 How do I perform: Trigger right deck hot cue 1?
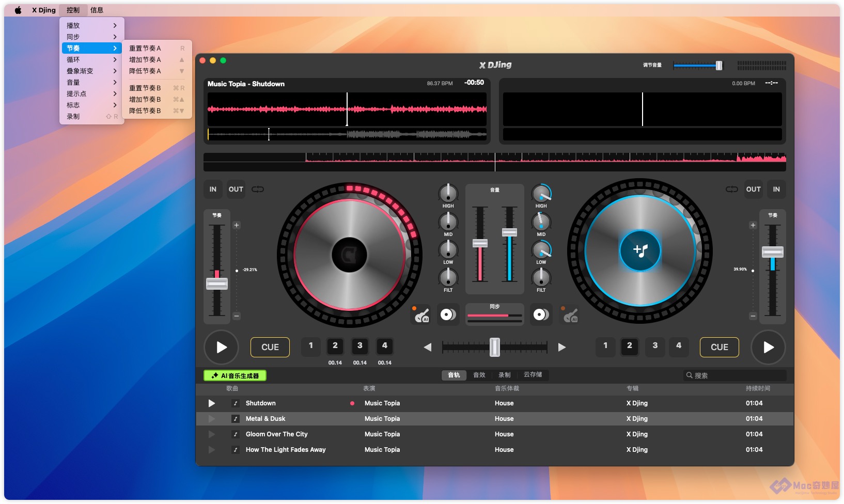click(x=605, y=346)
